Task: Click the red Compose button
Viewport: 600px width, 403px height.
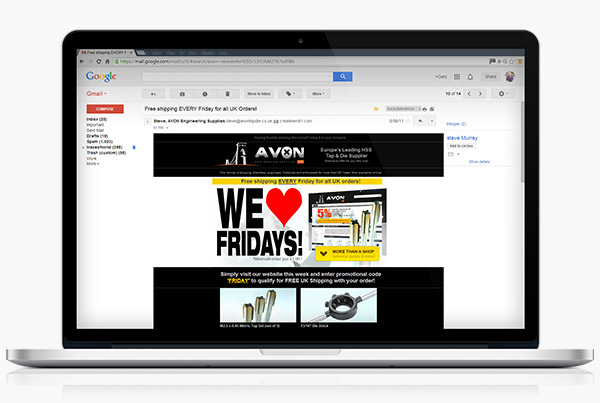Action: click(x=105, y=109)
